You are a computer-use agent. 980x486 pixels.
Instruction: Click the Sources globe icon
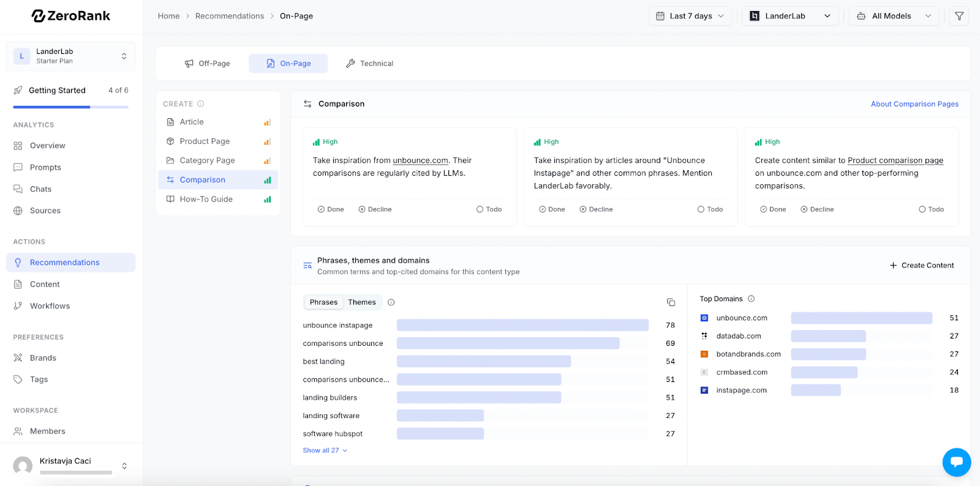[x=18, y=211]
